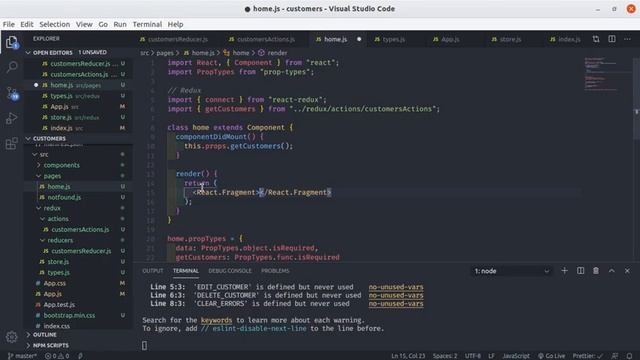640x360 pixels.
Task: Open the Run menu
Action: click(120, 24)
